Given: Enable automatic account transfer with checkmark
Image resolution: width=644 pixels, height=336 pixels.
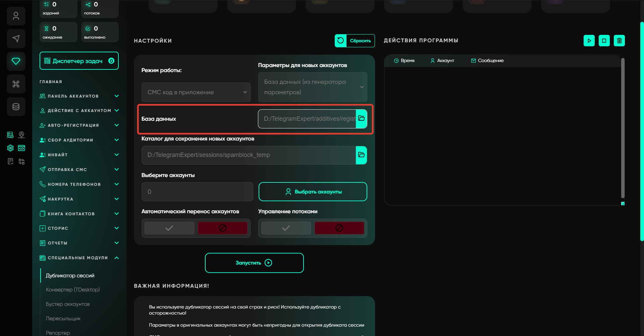Looking at the screenshot, I should [169, 228].
